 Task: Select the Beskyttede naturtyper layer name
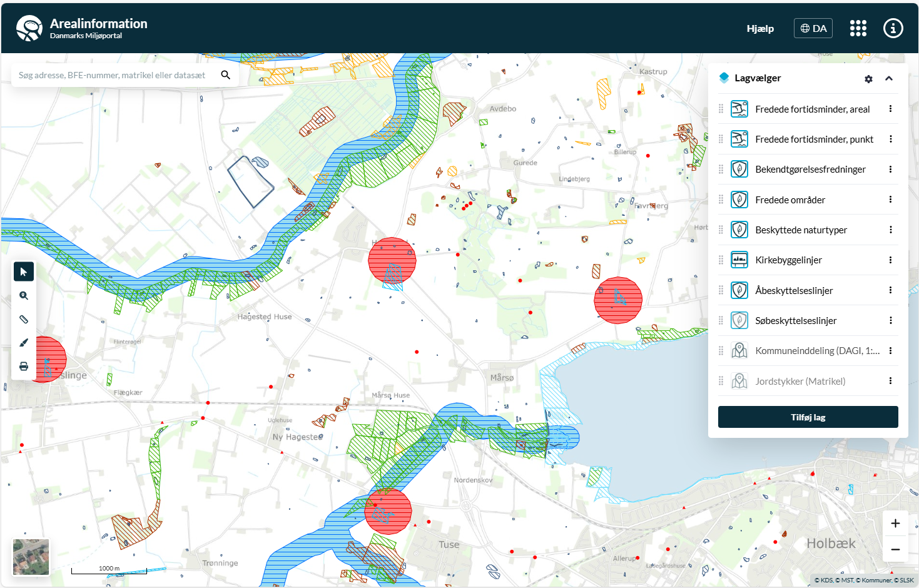point(801,230)
